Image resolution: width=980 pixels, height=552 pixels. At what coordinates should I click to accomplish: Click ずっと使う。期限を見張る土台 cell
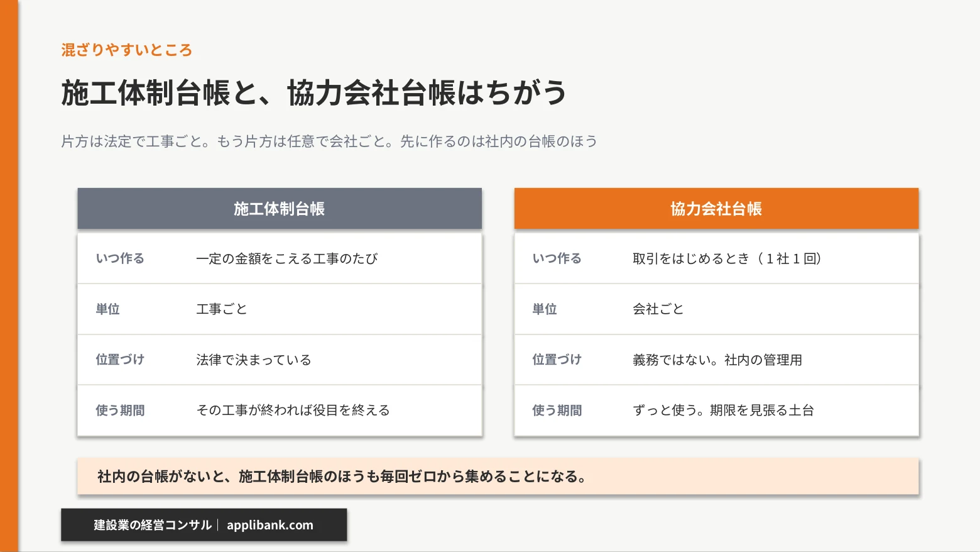[x=724, y=411]
